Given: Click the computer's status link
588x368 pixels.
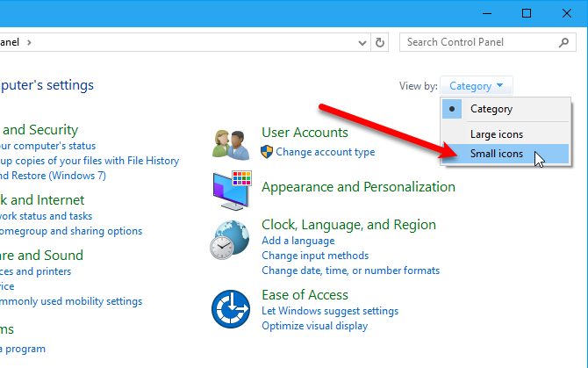Looking at the screenshot, I should (47, 146).
